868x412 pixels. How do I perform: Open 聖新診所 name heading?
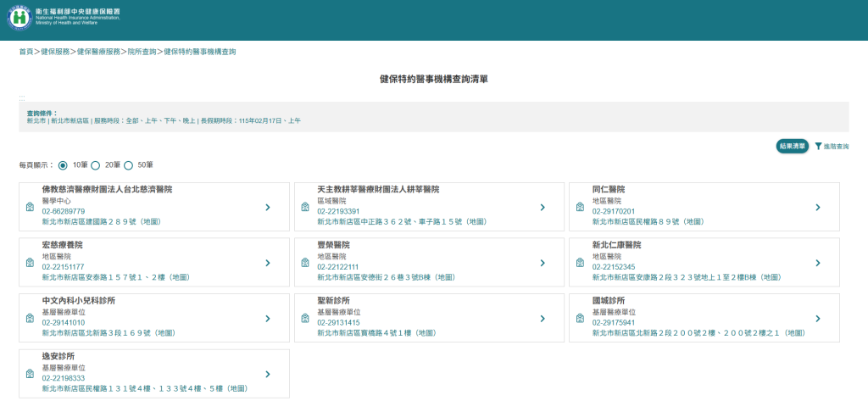coord(333,301)
